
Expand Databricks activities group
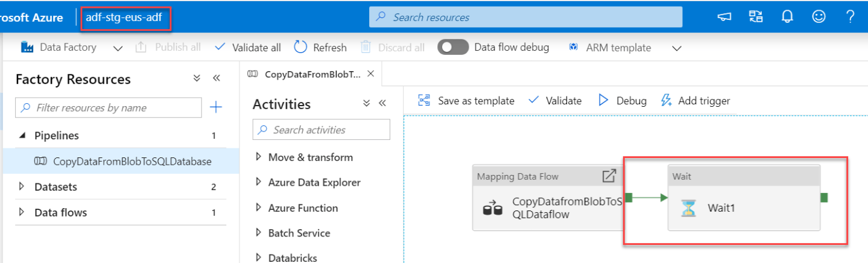(259, 258)
